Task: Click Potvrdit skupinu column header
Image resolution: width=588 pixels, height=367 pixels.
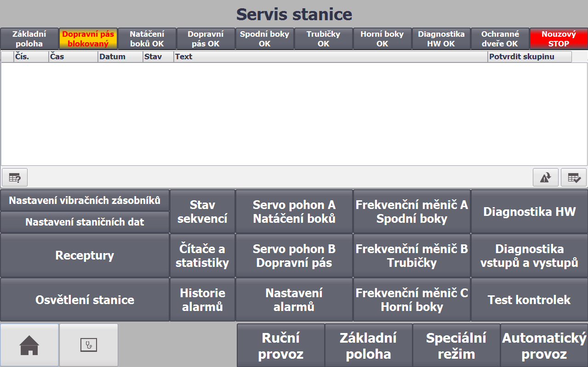Action: point(529,56)
